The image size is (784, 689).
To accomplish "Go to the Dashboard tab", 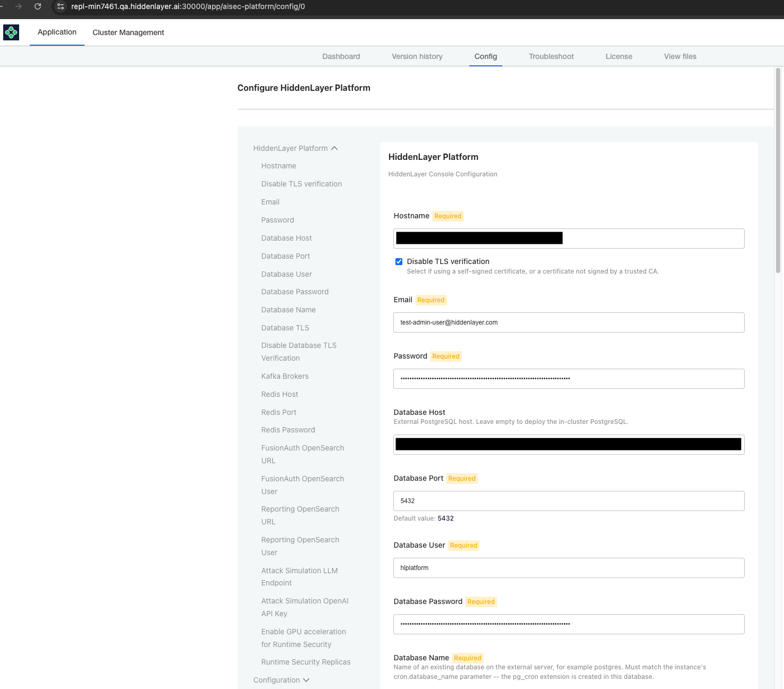I will click(341, 56).
